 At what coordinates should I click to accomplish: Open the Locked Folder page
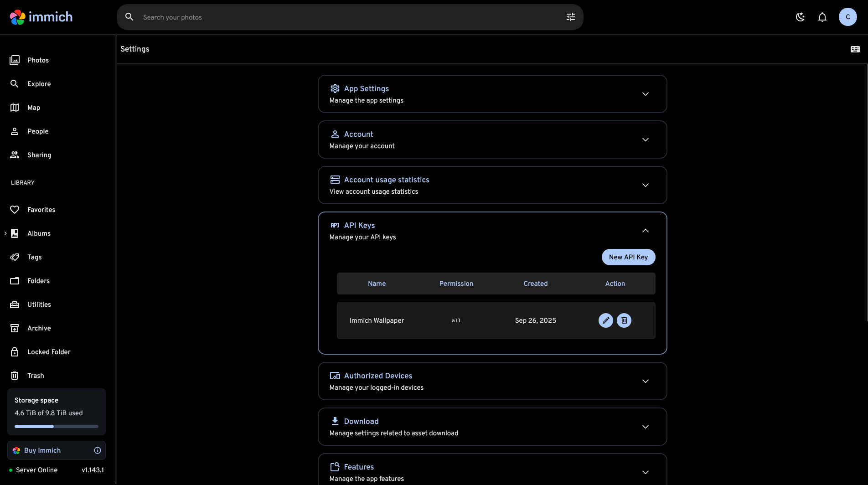tap(49, 352)
